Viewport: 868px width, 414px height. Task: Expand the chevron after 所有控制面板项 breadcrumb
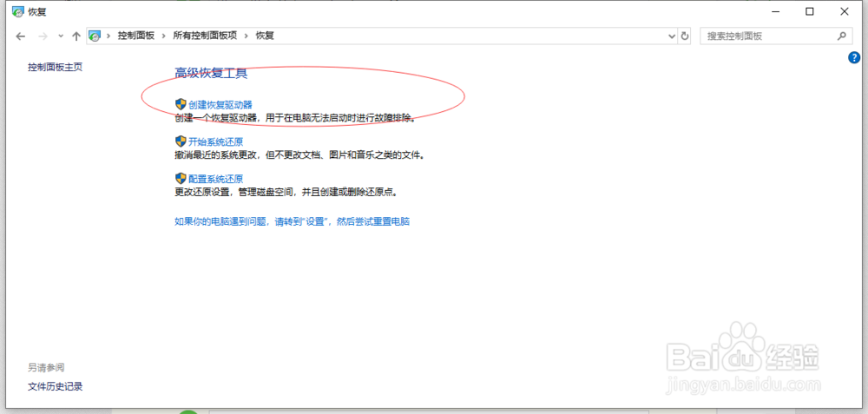coord(247,36)
